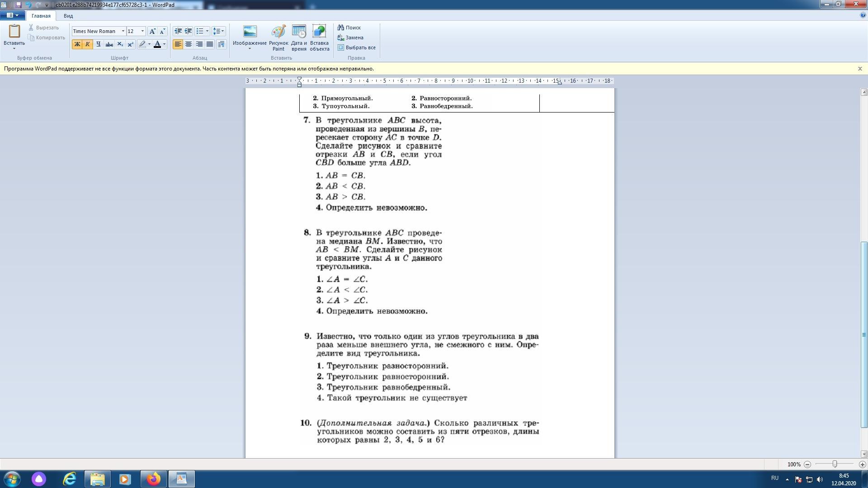Switch to the Вид tab

click(68, 16)
